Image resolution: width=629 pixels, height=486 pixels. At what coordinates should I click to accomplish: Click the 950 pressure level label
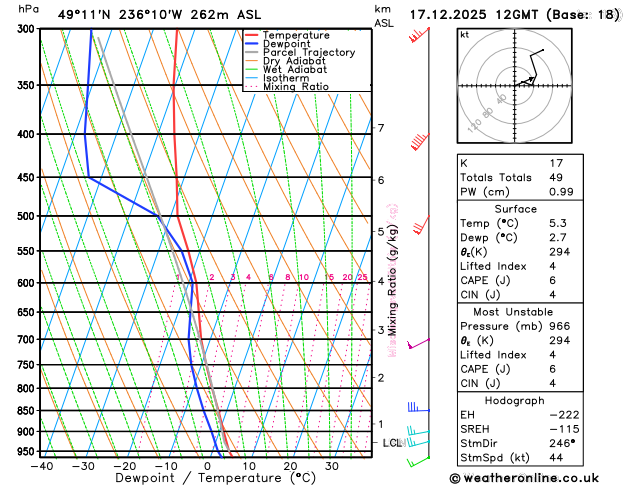click(x=28, y=452)
